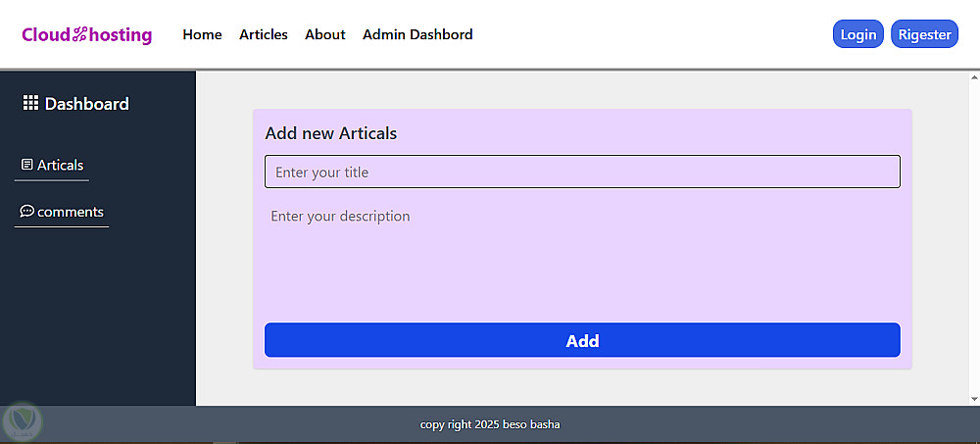Click the scrollbar down arrow
Image resolution: width=980 pixels, height=444 pixels.
pyautogui.click(x=973, y=398)
